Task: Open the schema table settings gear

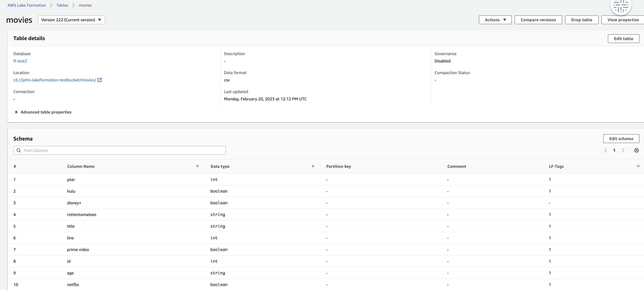Action: tap(636, 150)
